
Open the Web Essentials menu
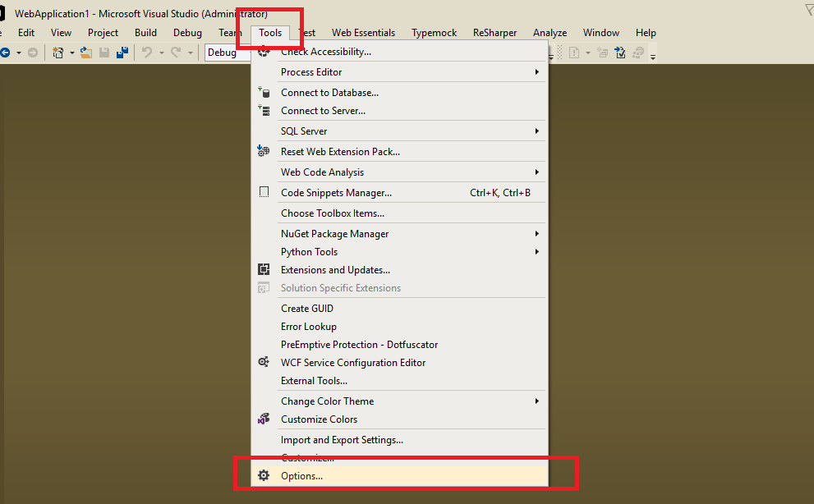[363, 32]
